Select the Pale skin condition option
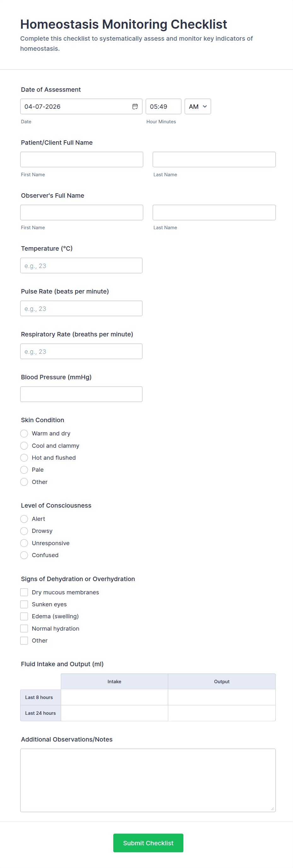293x868 pixels. pyautogui.click(x=24, y=470)
